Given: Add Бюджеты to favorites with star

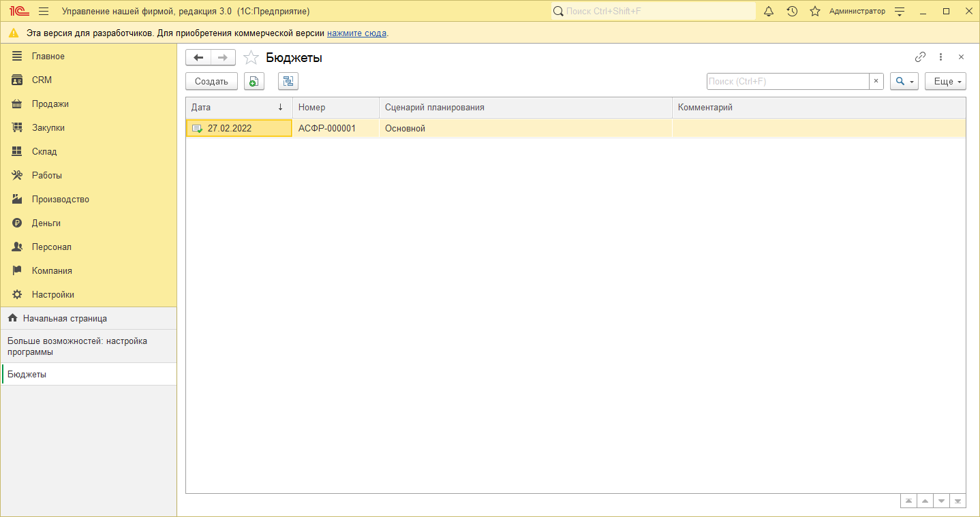Looking at the screenshot, I should click(251, 58).
